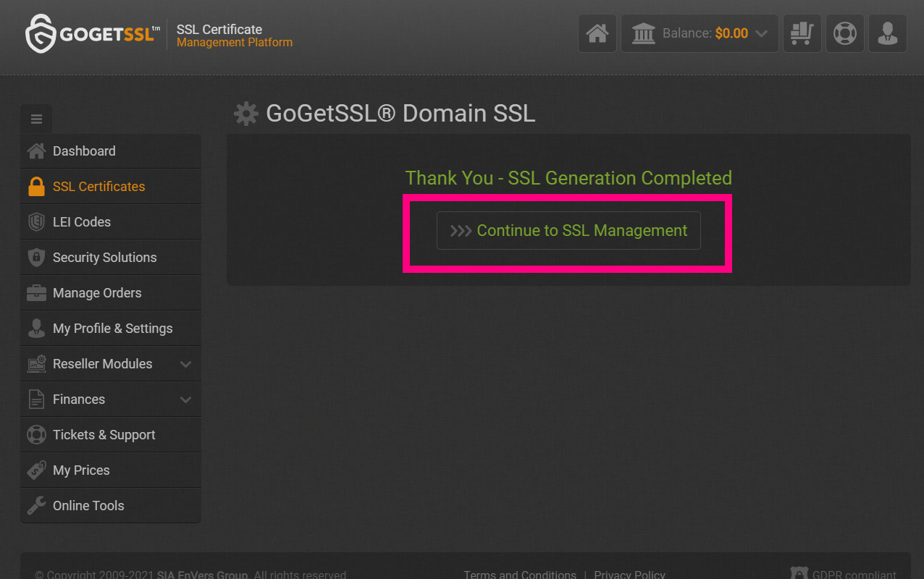
Task: Open Online Tools menu item
Action: pos(111,506)
